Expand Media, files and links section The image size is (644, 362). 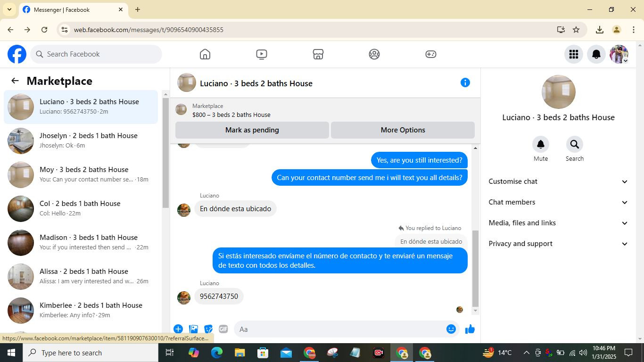coord(559,223)
